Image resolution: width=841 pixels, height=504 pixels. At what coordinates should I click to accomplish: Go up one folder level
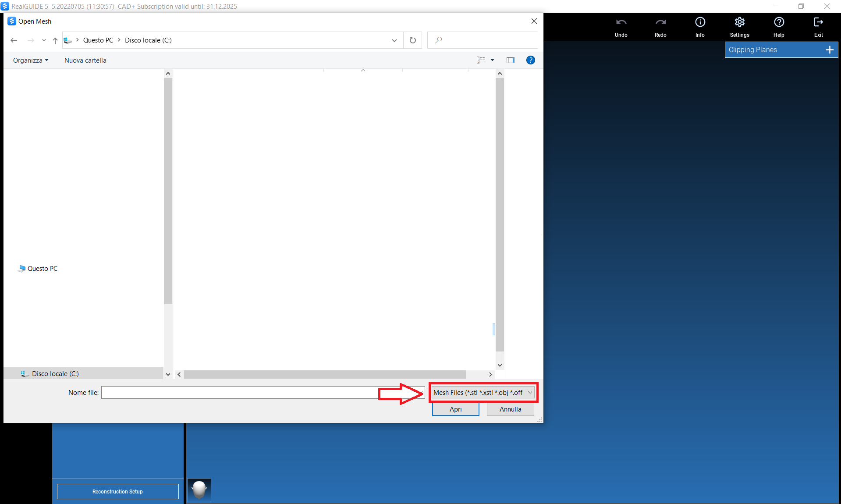coord(55,40)
